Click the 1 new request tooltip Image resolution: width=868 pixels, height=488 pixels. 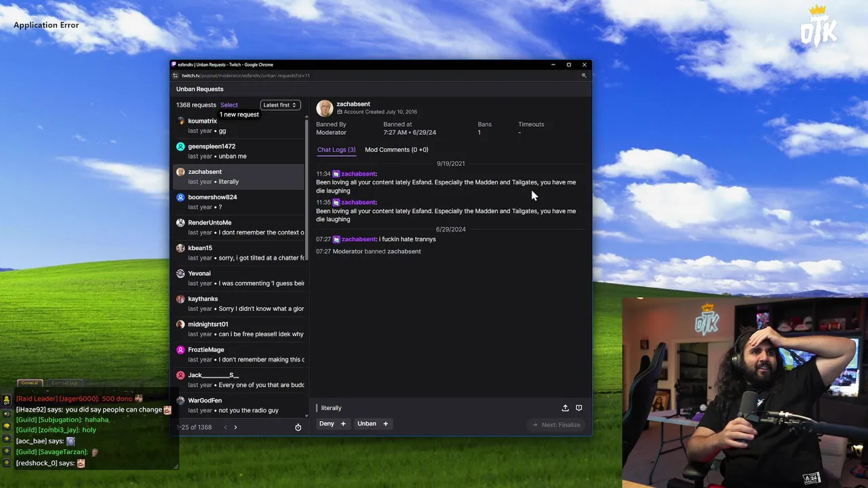point(239,115)
